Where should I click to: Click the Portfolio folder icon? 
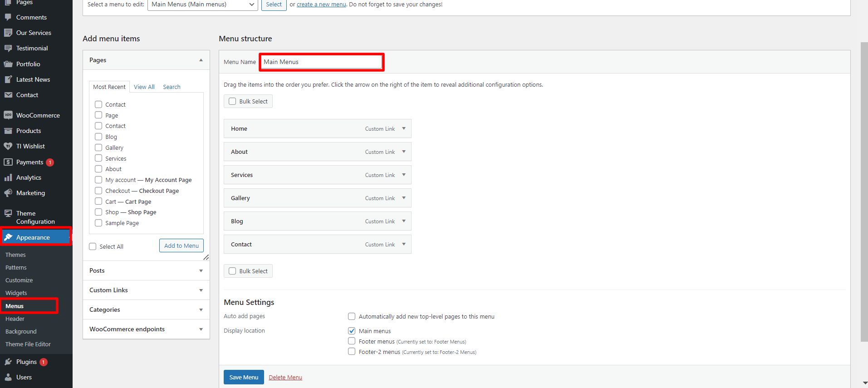click(8, 64)
